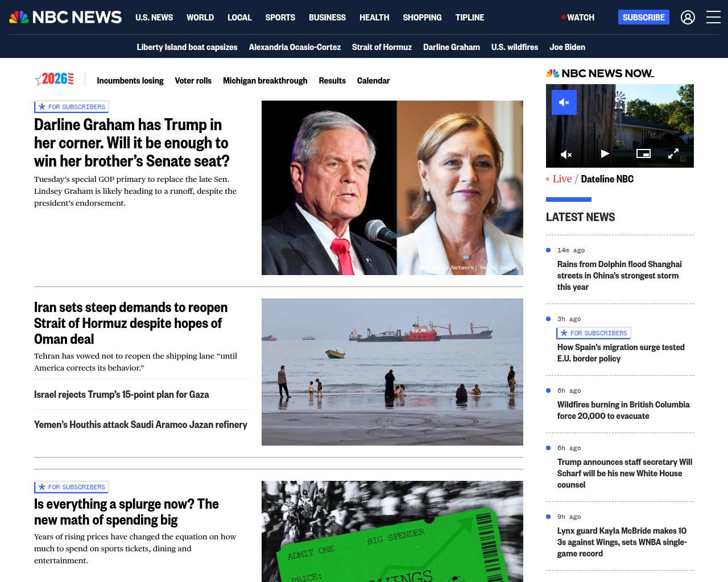
Task: Click the Subscribe button
Action: pos(644,17)
